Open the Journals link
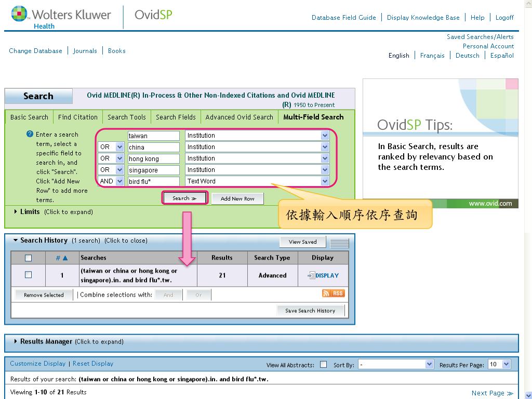The height and width of the screenshot is (399, 532). 85,50
